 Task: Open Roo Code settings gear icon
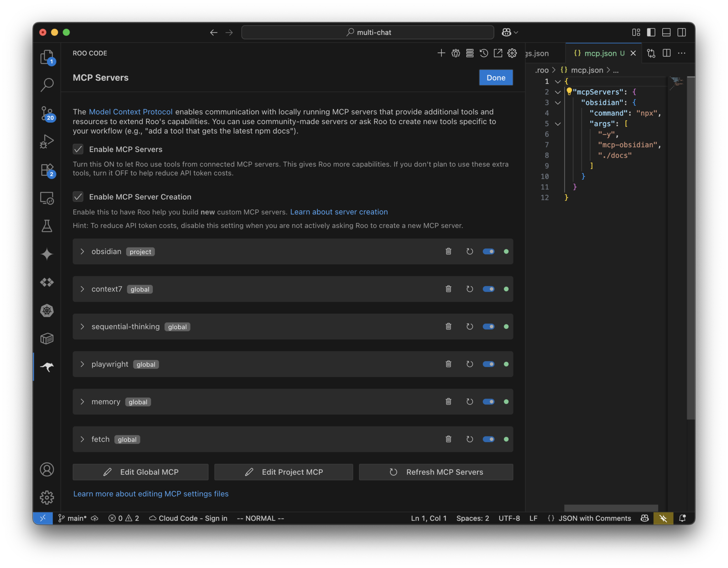pos(512,53)
